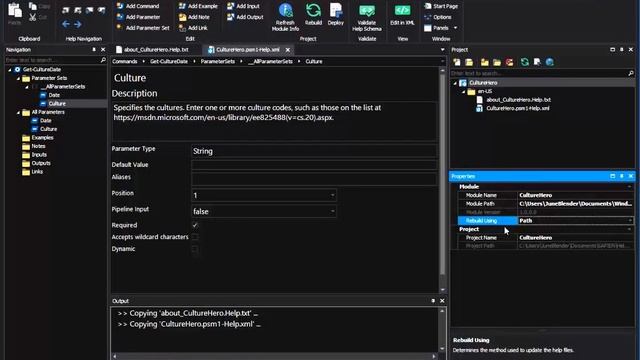This screenshot has width=640, height=360.
Task: Click Get-CultureDate in the breadcrumb
Action: (x=169, y=61)
